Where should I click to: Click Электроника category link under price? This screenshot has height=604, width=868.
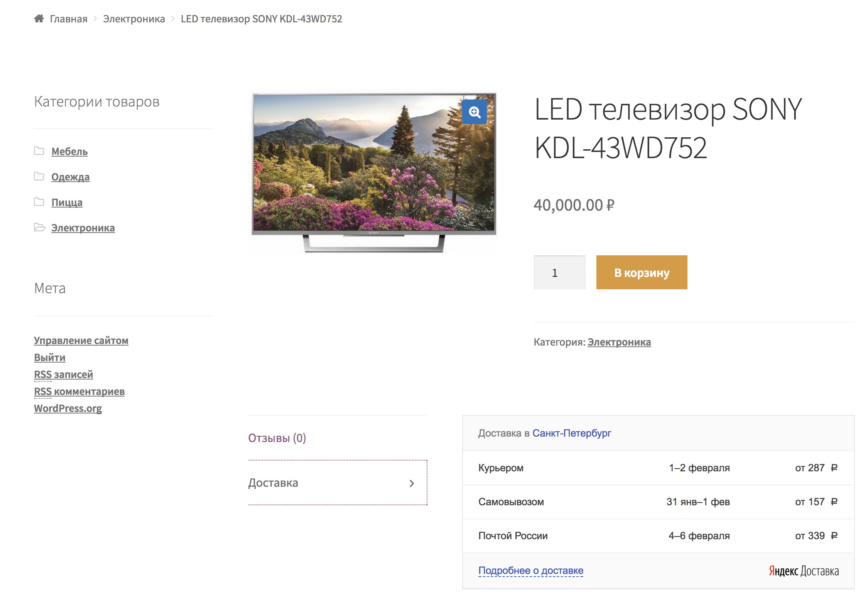tap(619, 342)
